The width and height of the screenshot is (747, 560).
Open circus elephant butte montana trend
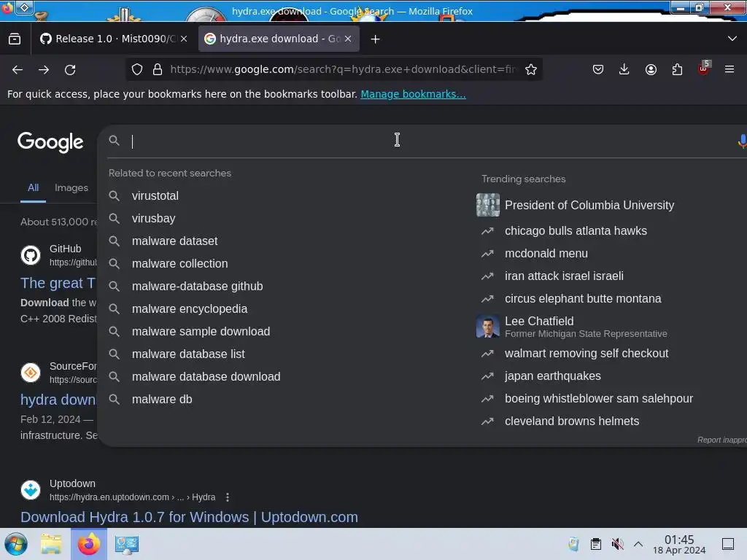(x=583, y=298)
